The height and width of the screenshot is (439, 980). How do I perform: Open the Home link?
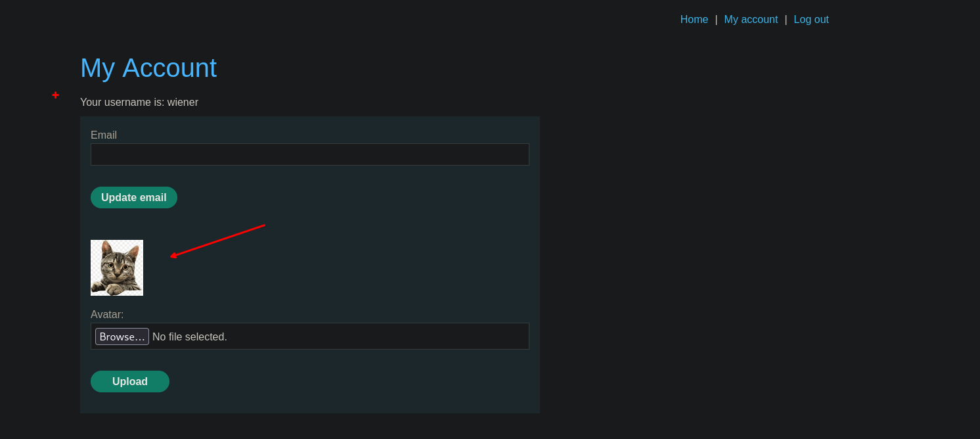(x=694, y=20)
